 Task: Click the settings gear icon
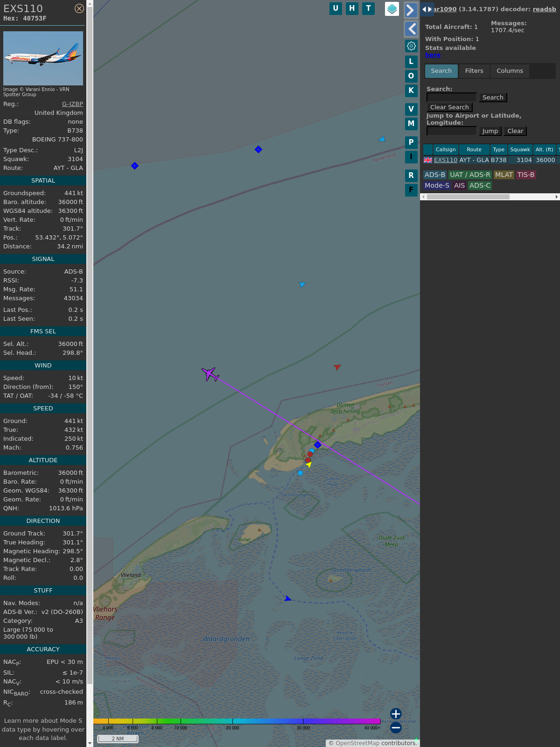pyautogui.click(x=411, y=46)
